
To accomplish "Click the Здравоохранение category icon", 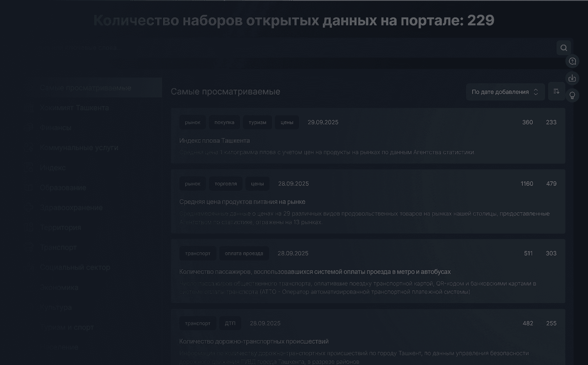I will 29,207.
